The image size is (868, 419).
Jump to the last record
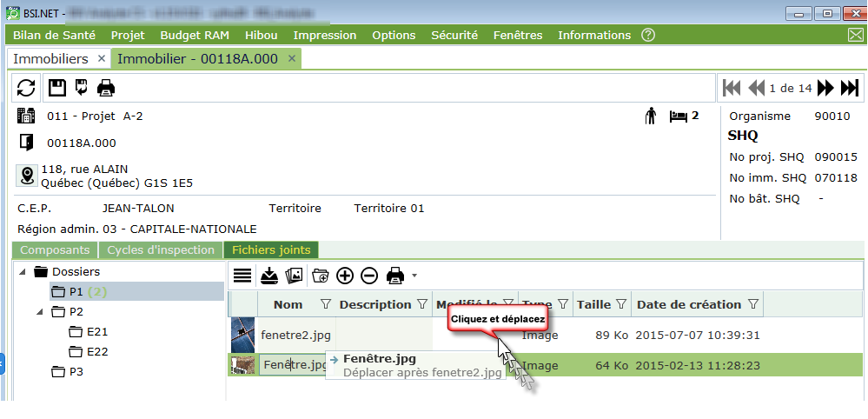(849, 88)
